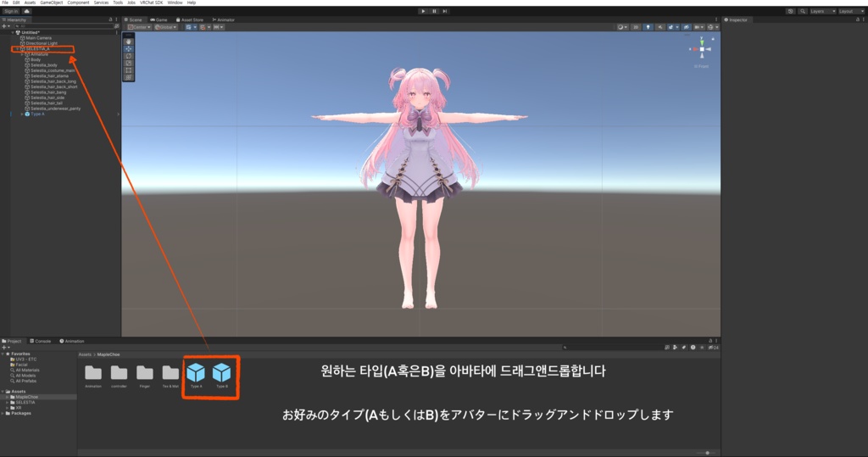Switch to the Animation tab
The image size is (868, 457).
point(72,341)
